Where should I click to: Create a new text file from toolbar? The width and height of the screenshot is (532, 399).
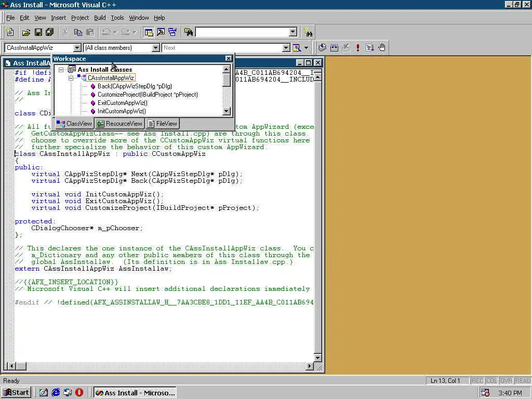[x=10, y=32]
